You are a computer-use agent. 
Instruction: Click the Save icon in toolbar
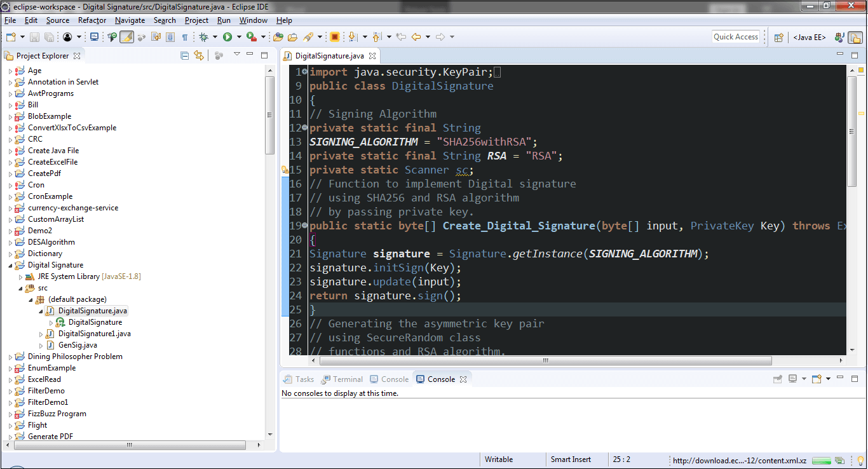point(34,37)
